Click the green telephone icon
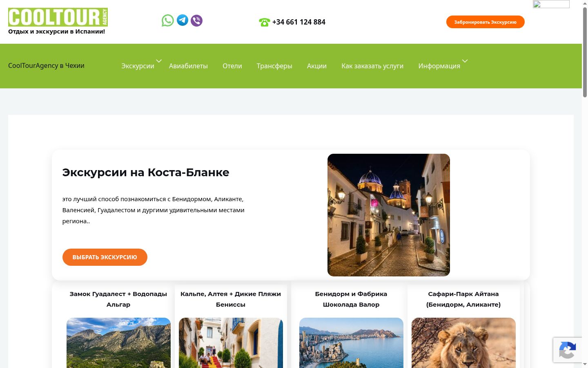Image resolution: width=588 pixels, height=368 pixels. 264,22
